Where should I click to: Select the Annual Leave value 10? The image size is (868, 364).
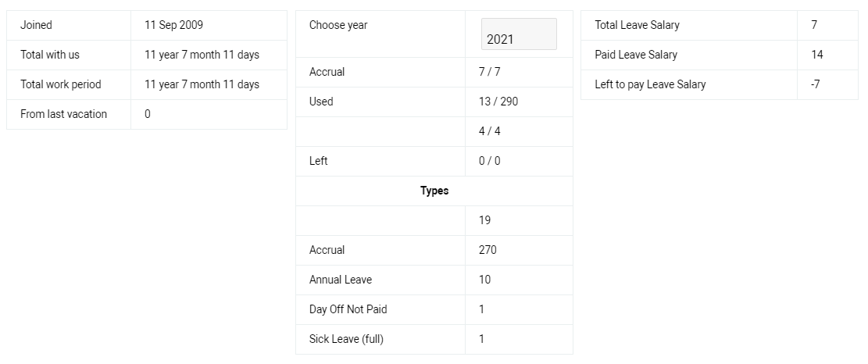tap(484, 280)
